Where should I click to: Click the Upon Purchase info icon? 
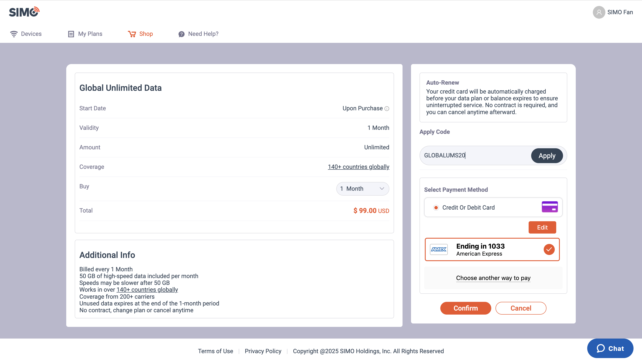click(387, 109)
